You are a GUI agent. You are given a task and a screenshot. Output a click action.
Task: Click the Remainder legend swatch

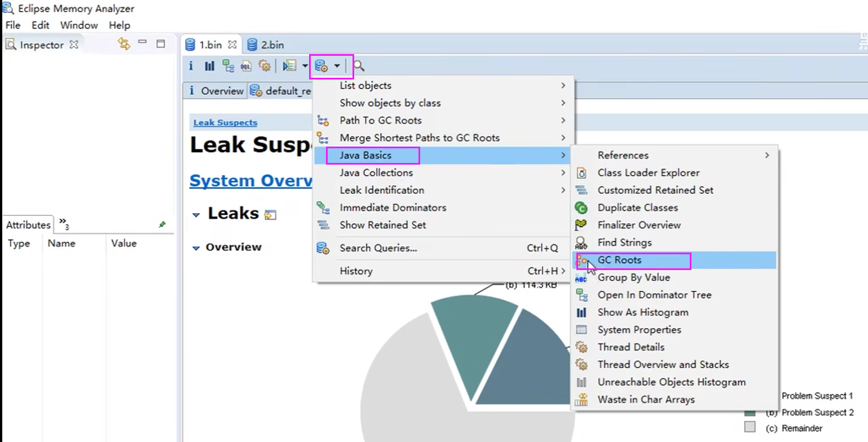(x=750, y=427)
